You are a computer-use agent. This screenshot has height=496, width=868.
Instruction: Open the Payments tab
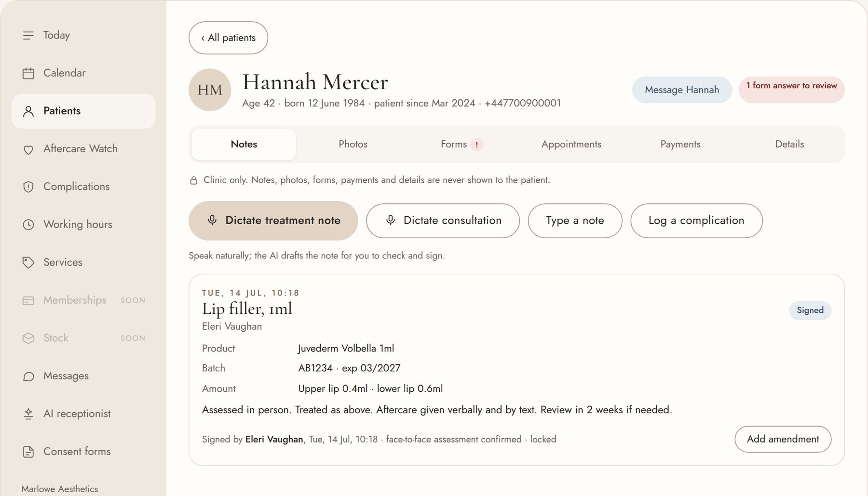pos(680,144)
